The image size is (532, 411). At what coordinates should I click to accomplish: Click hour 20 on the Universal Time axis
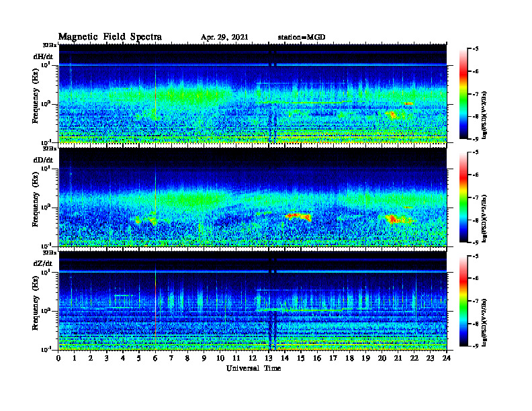pyautogui.click(x=382, y=358)
